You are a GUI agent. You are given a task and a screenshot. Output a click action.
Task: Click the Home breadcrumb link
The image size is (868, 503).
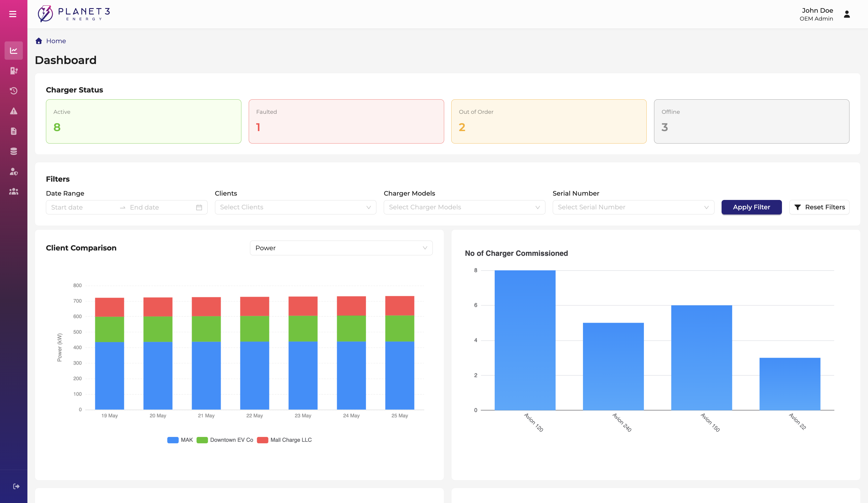(x=56, y=41)
